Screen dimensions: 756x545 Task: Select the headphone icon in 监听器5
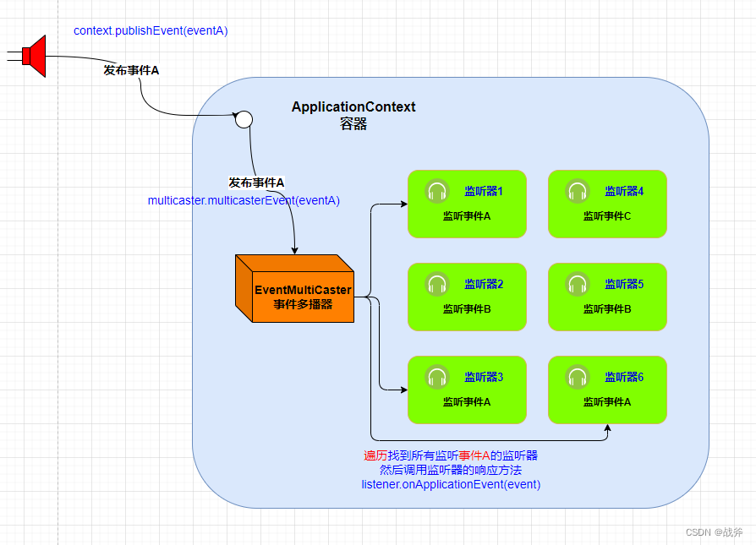point(577,284)
